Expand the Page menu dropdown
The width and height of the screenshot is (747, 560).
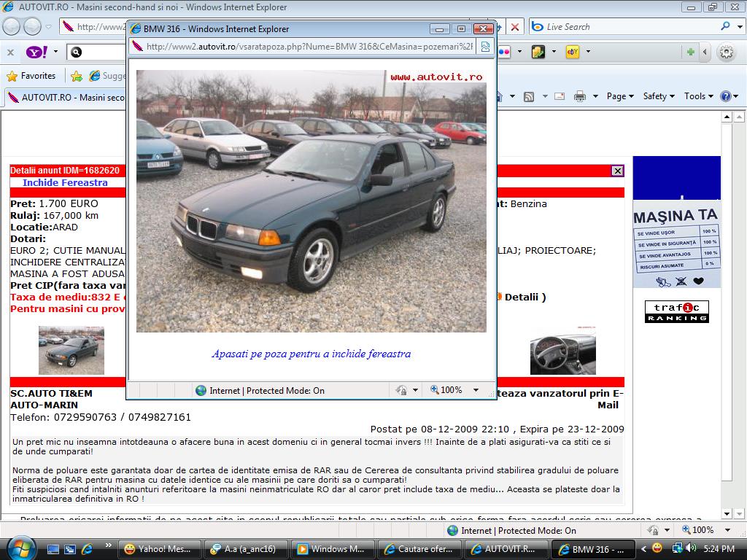pos(620,96)
